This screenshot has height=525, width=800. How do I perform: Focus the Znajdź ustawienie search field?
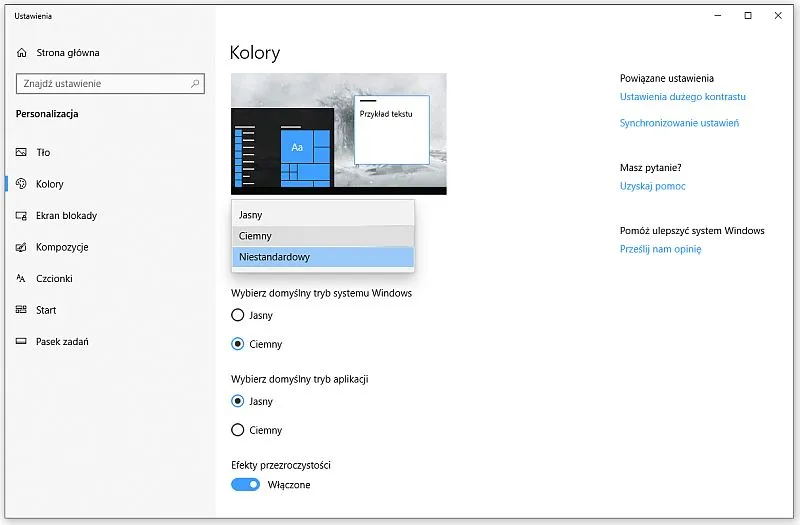(100, 84)
